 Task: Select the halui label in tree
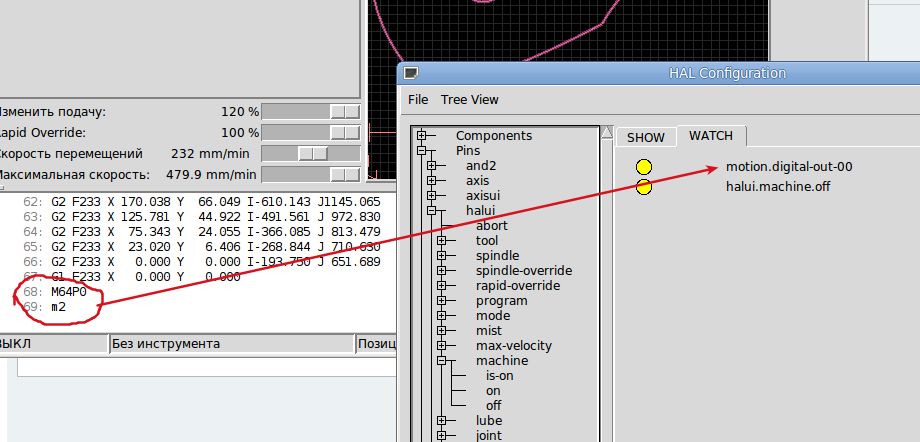(x=481, y=211)
